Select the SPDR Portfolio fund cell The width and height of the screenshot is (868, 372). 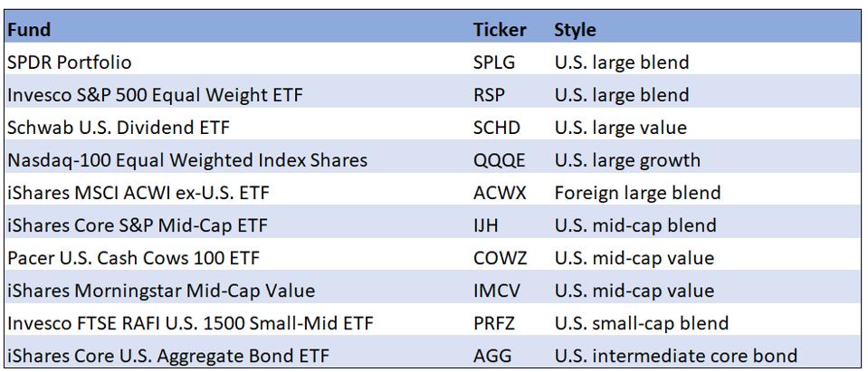70,62
